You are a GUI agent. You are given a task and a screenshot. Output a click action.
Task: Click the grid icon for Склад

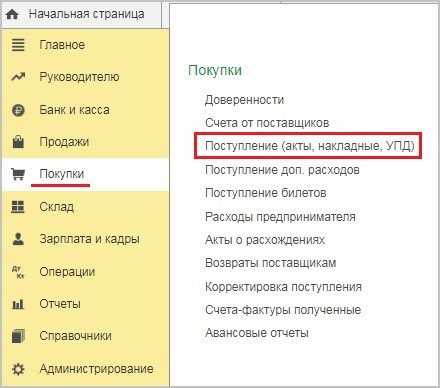(18, 207)
